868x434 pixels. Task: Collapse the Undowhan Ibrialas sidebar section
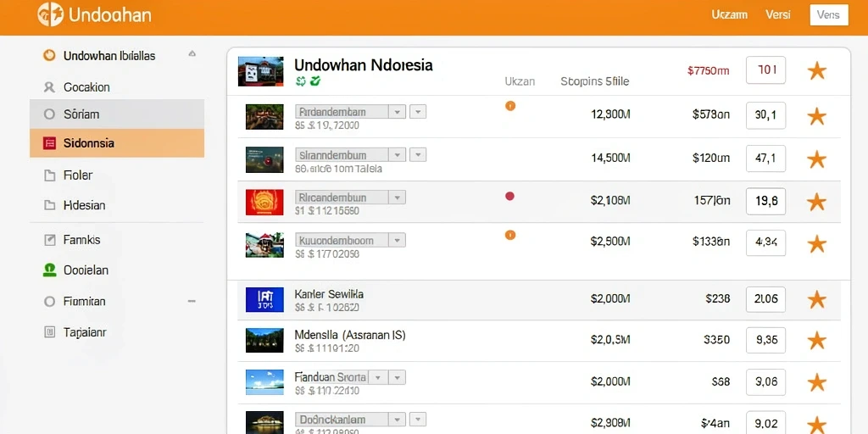click(x=192, y=54)
